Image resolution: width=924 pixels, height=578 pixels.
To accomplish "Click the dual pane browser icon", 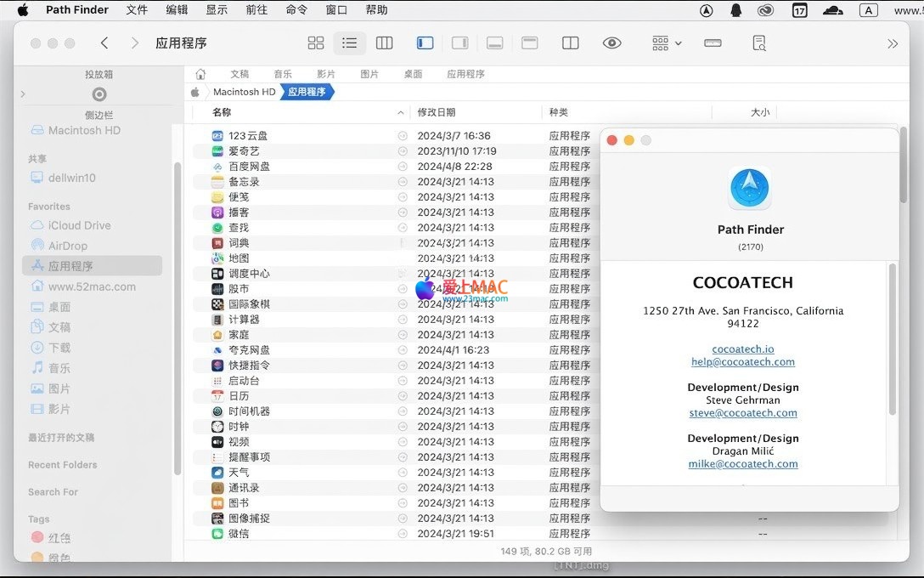I will coord(571,43).
